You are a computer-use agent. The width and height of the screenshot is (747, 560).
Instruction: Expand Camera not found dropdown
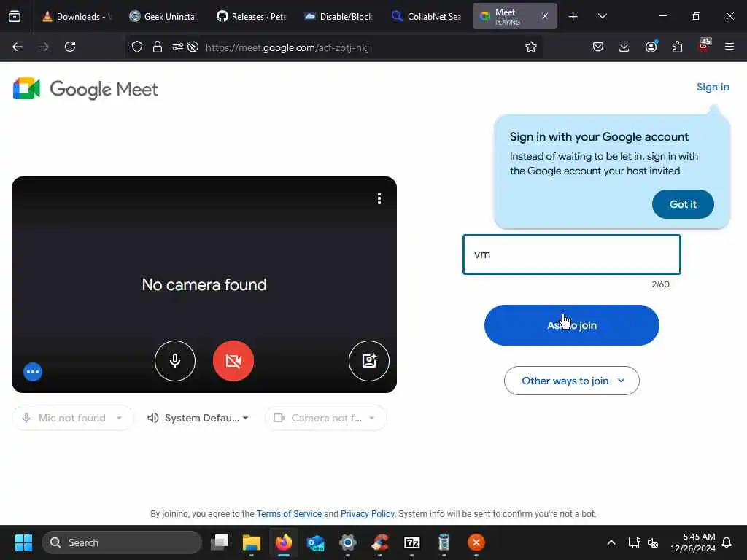tap(325, 418)
